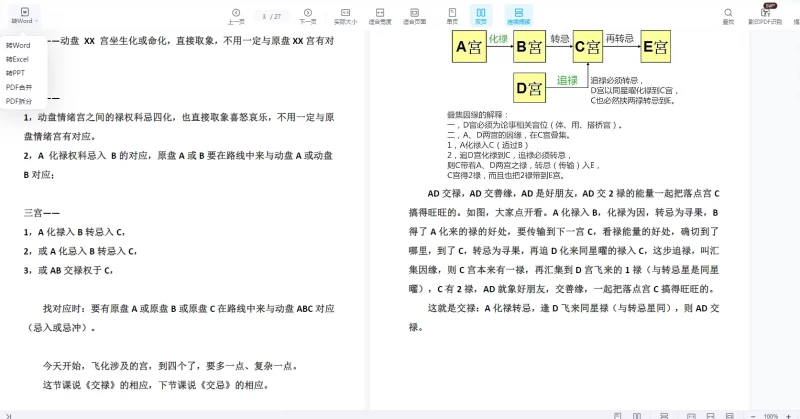Collapse the 转Word dropdown in toolbar
Viewport: 800px width, 419px height.
pyautogui.click(x=23, y=15)
